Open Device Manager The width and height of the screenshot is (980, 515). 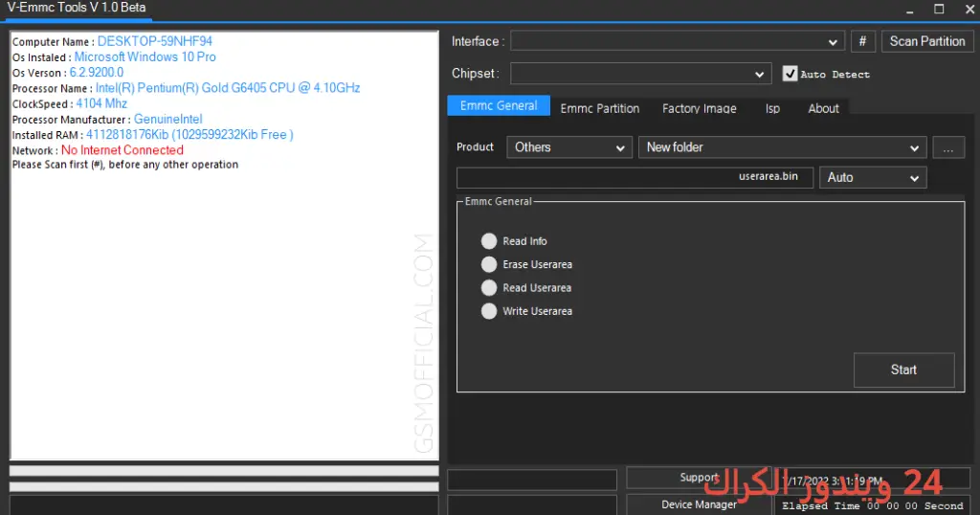[699, 504]
